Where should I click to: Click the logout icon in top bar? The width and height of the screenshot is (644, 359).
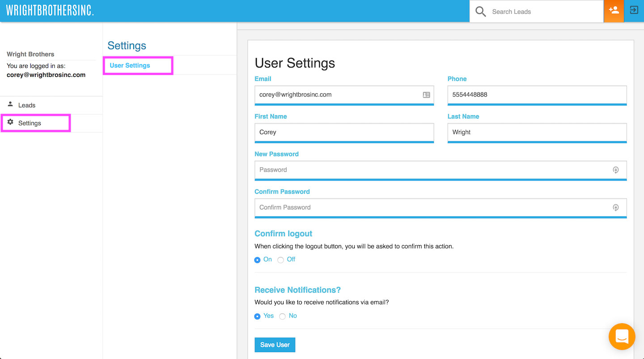click(634, 10)
